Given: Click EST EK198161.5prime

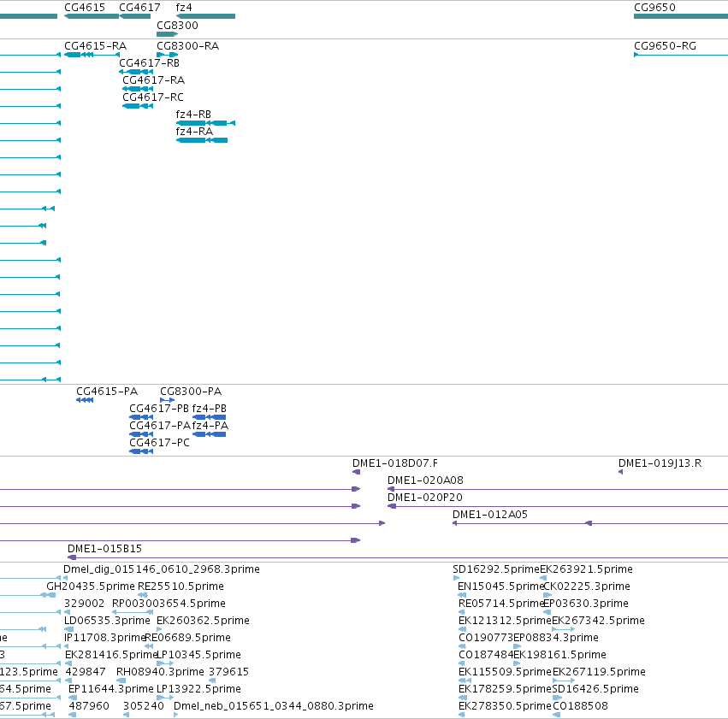Looking at the screenshot, I should pos(560,655).
